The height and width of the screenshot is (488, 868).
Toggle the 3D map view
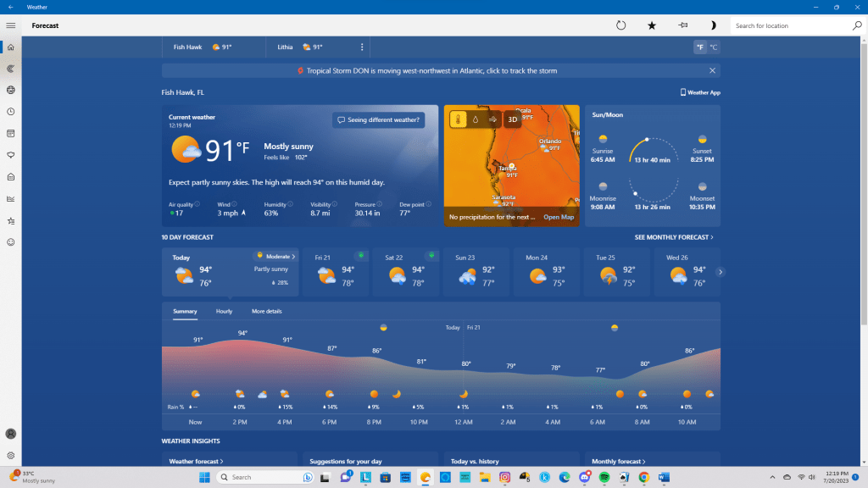pyautogui.click(x=512, y=119)
